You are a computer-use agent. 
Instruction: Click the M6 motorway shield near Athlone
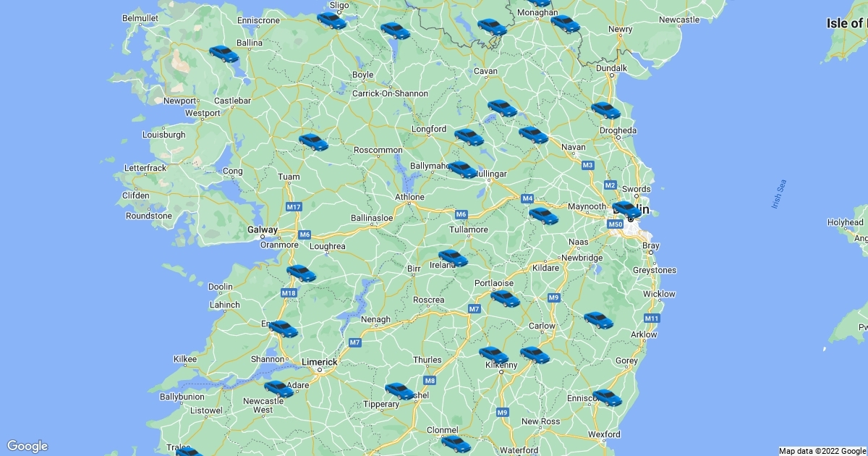(x=461, y=214)
